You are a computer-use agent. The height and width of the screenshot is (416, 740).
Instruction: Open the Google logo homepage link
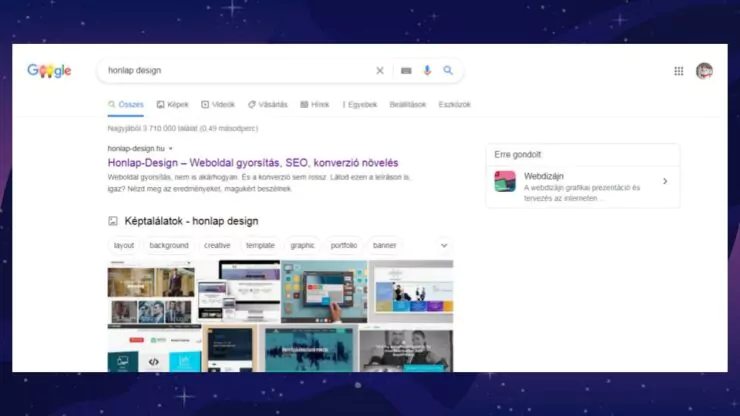click(x=49, y=71)
